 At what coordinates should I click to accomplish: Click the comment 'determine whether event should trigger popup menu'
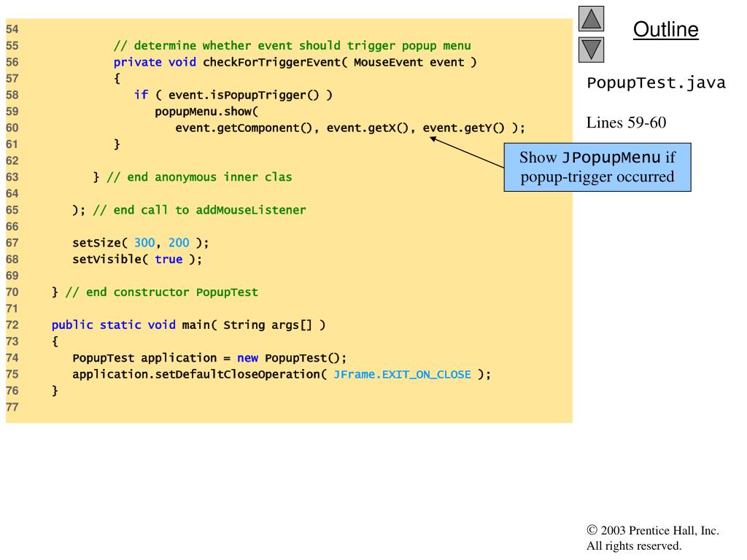point(292,46)
